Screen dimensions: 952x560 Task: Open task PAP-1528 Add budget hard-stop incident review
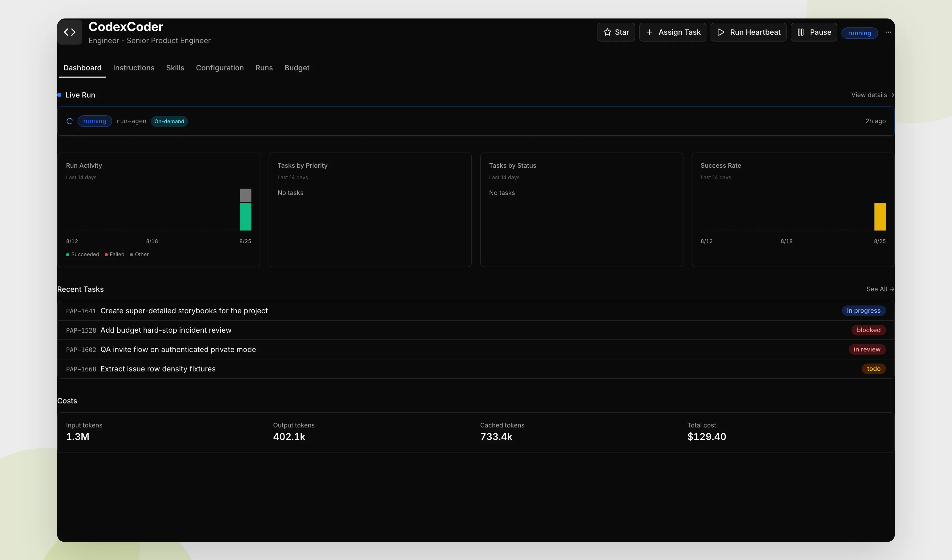[x=476, y=330]
